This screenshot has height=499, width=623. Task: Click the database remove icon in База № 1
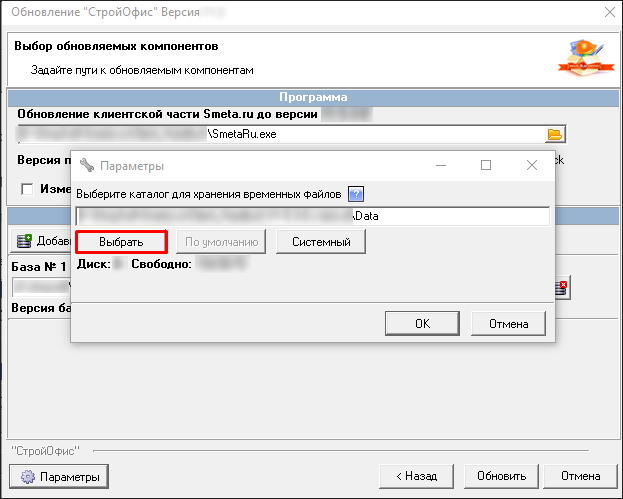(562, 288)
